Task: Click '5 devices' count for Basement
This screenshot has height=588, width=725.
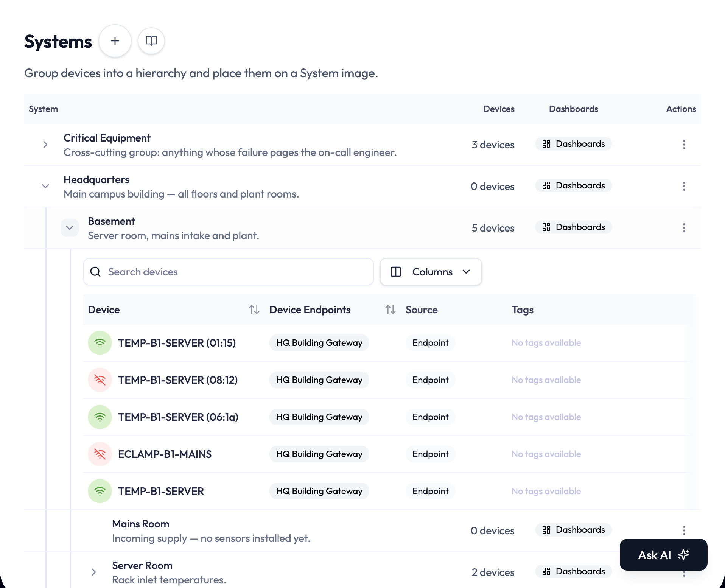Action: coord(493,228)
